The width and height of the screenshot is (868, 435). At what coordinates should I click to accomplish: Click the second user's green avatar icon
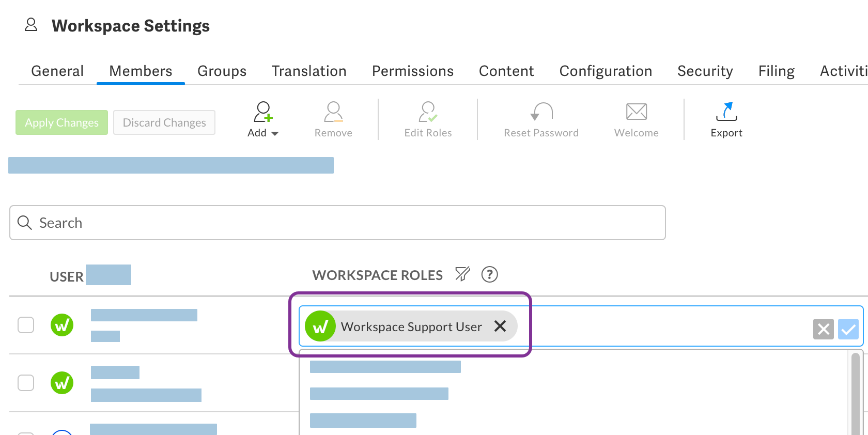tap(62, 383)
